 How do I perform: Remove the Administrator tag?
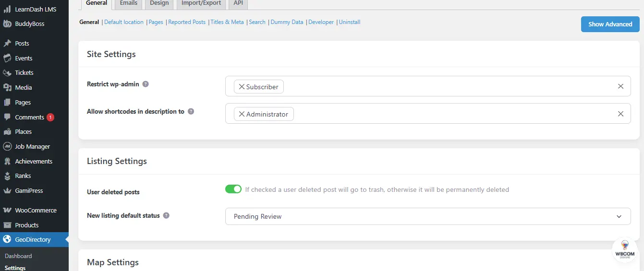pyautogui.click(x=242, y=114)
